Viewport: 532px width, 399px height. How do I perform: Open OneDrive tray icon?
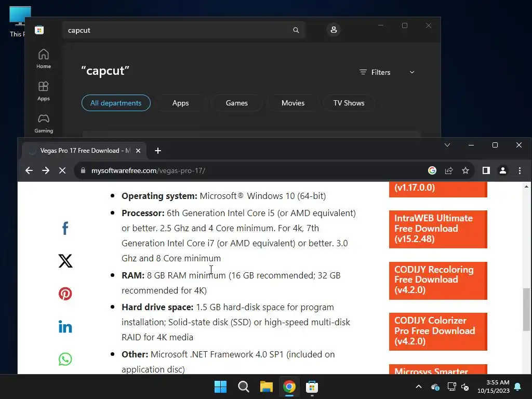[x=435, y=387]
